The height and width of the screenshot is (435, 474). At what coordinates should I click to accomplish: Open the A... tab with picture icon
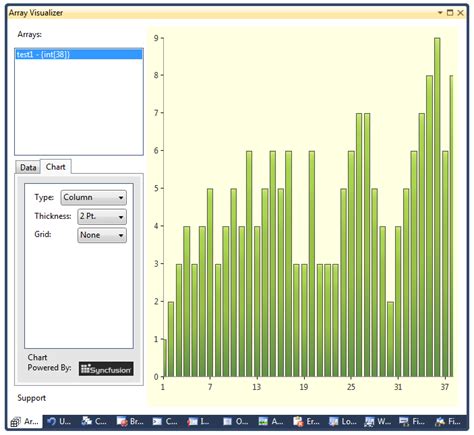coord(271,422)
